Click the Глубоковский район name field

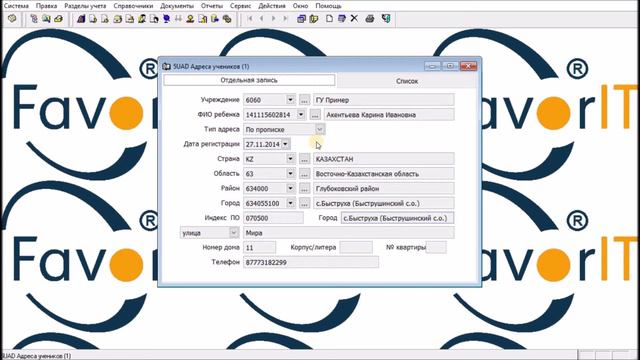pyautogui.click(x=384, y=188)
